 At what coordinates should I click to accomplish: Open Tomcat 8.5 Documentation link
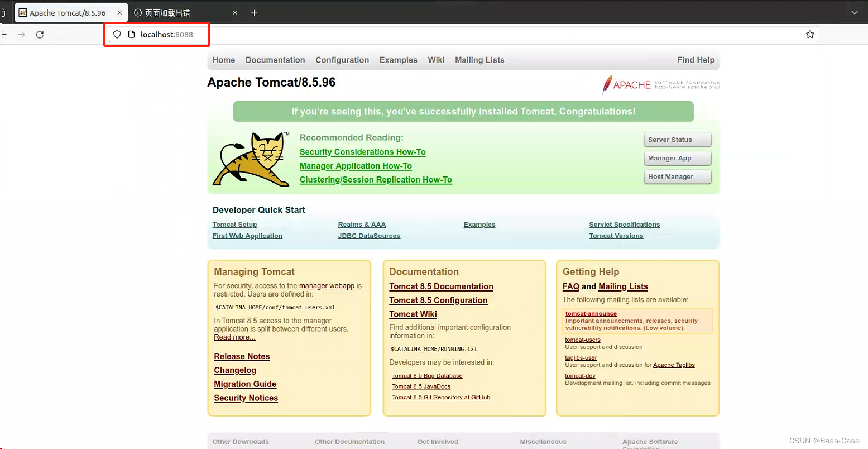442,286
